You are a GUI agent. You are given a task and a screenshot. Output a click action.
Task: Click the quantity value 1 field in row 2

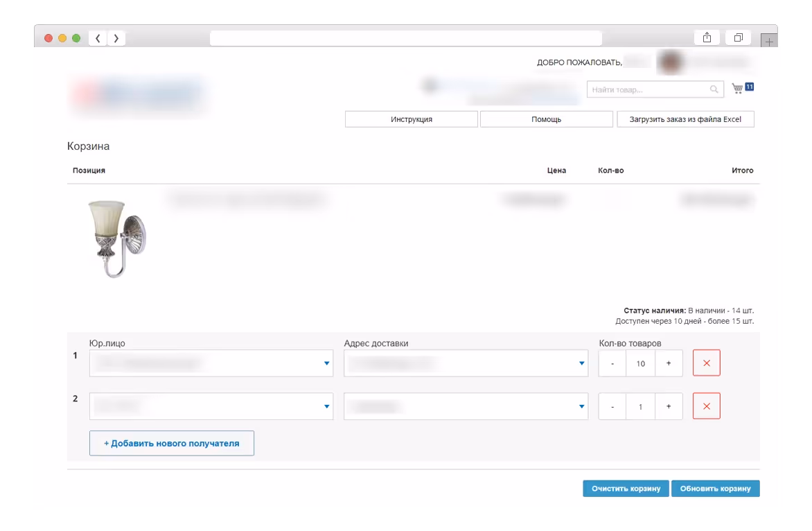click(x=641, y=407)
